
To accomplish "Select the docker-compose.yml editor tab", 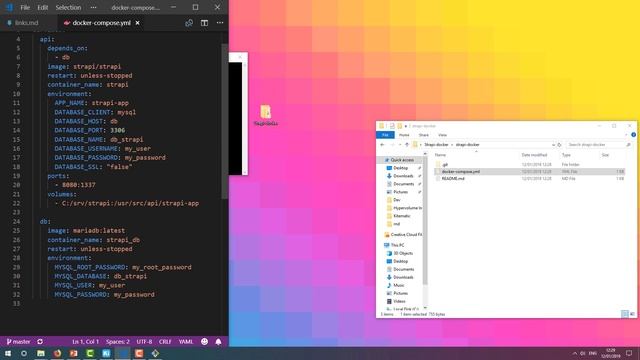I will (101, 23).
